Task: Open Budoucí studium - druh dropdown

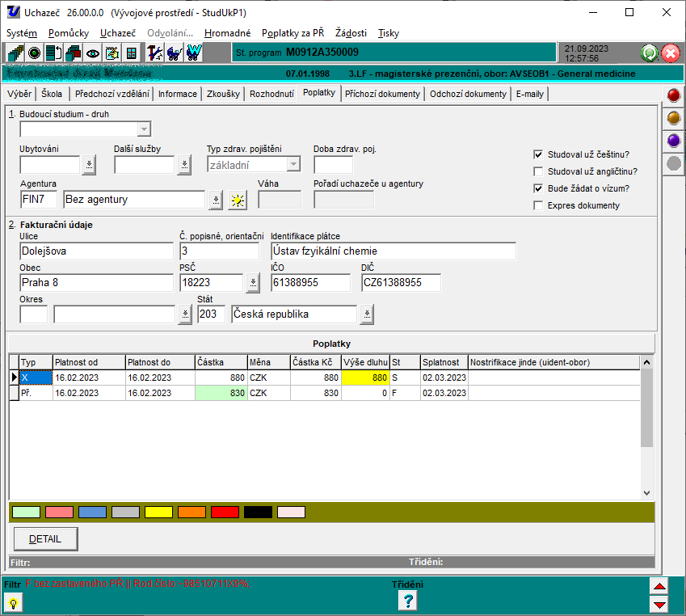Action: [x=144, y=129]
